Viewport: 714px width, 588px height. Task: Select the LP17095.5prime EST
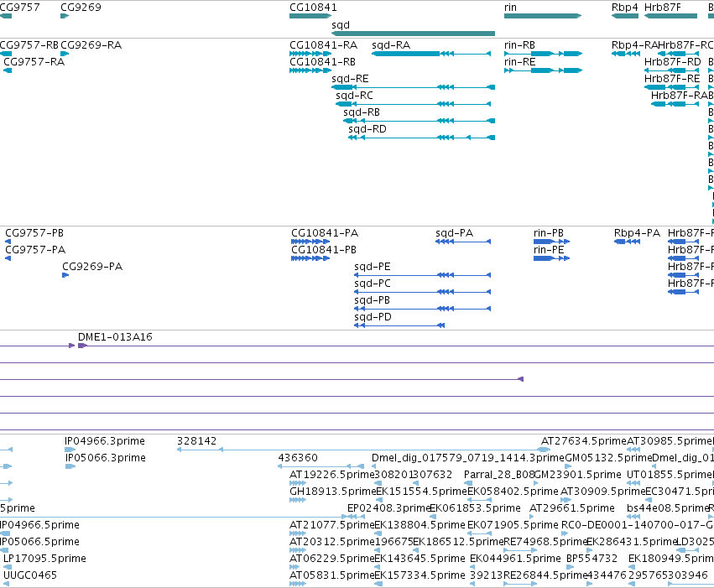coord(8,568)
